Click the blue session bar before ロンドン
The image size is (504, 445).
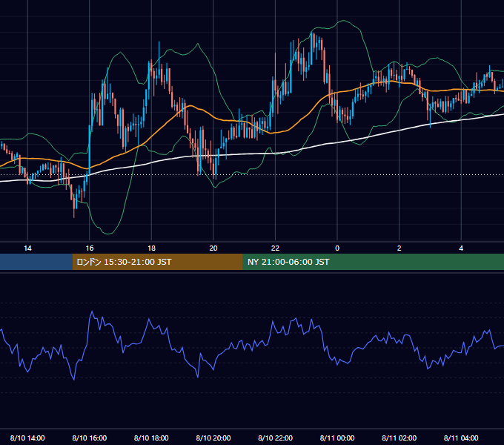[x=36, y=262]
